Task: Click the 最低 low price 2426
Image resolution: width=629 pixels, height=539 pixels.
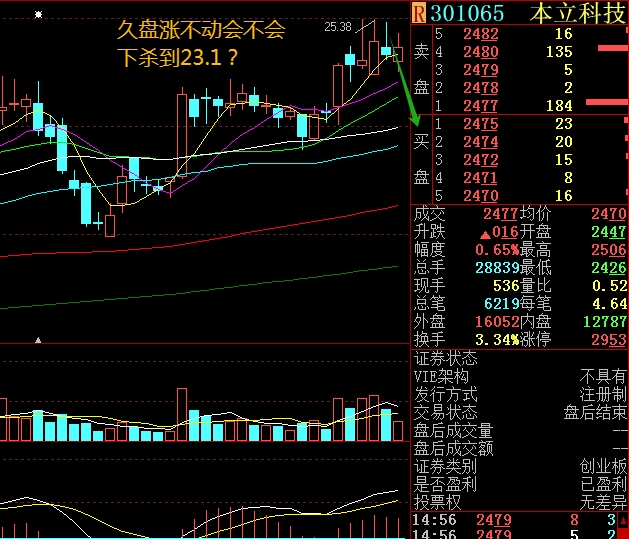Action: pos(609,268)
